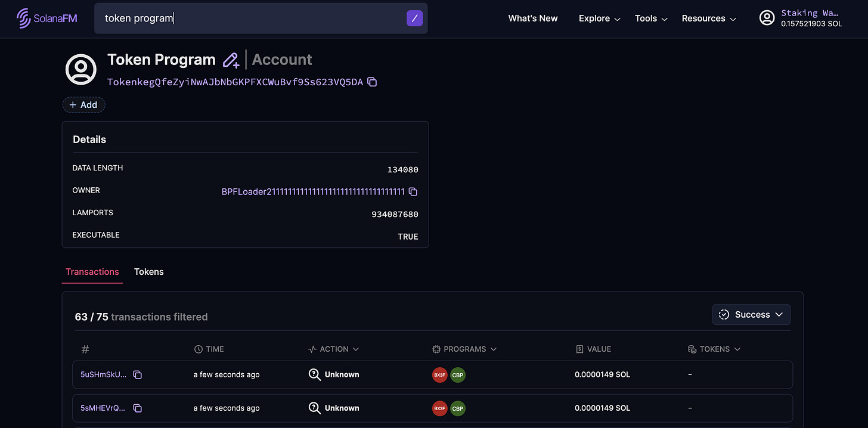Click the BX3F program badge in 5uSHmSkU row
The width and height of the screenshot is (868, 428).
[x=440, y=375]
